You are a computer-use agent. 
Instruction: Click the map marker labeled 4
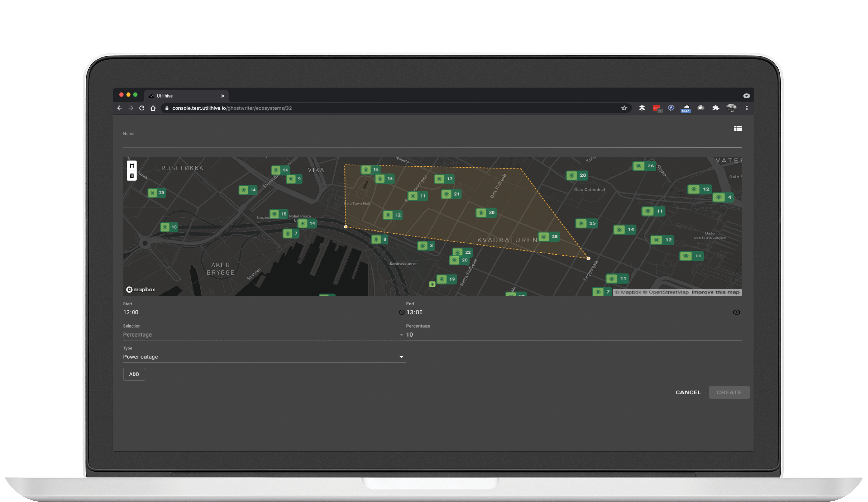(723, 197)
